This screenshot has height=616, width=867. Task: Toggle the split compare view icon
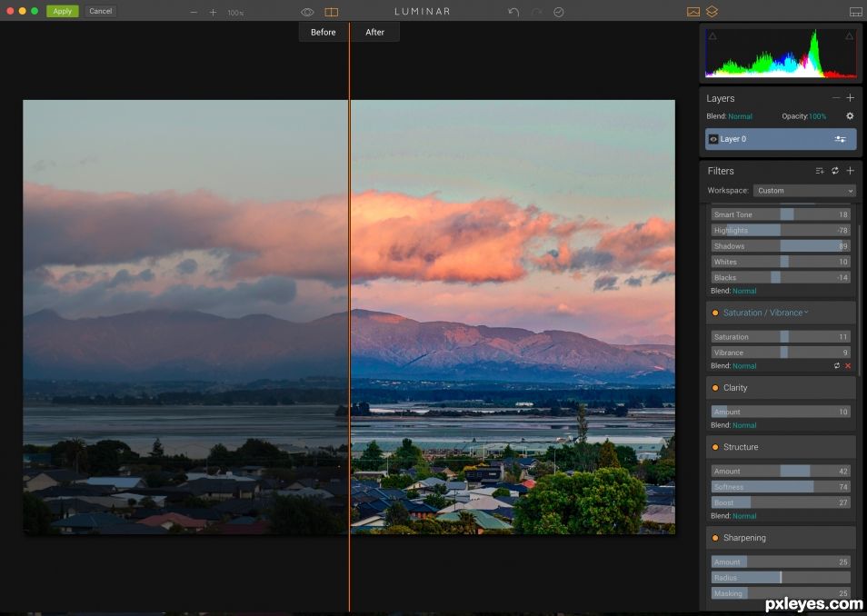tap(331, 12)
